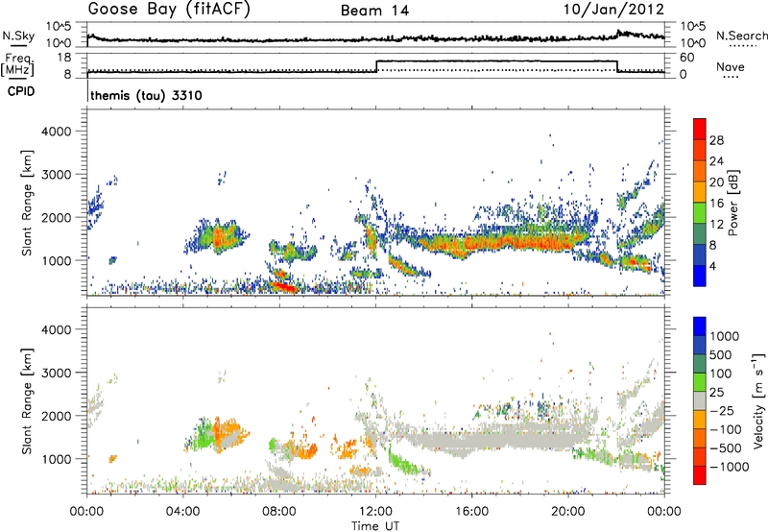
Task: Click '3000' on the power panel axis
Action: tap(57, 174)
